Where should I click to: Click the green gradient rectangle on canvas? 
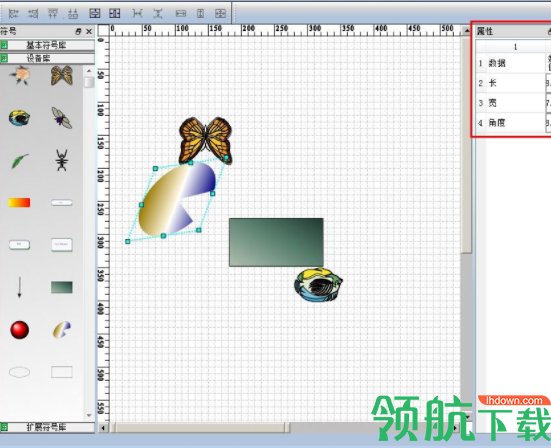(276, 242)
